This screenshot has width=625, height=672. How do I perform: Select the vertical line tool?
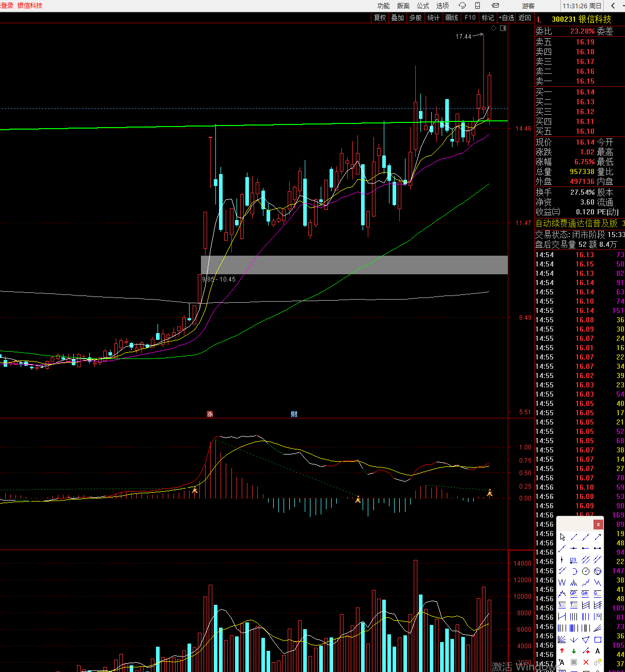pyautogui.click(x=562, y=559)
